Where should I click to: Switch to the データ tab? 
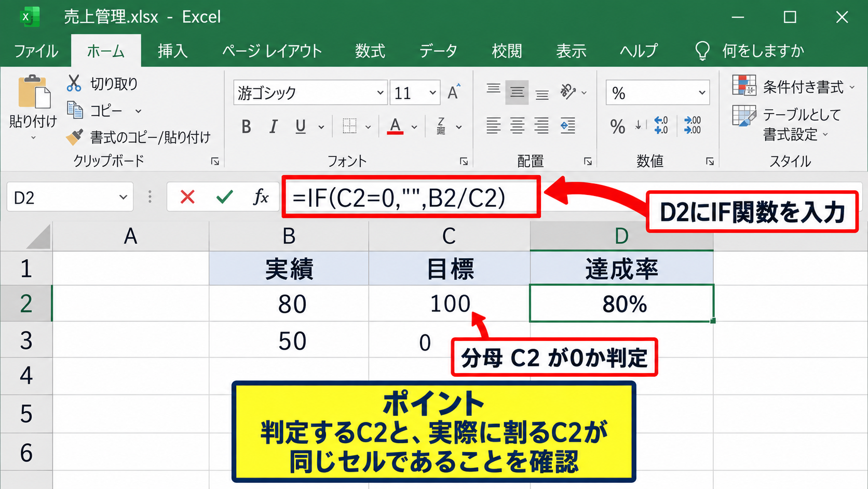438,50
